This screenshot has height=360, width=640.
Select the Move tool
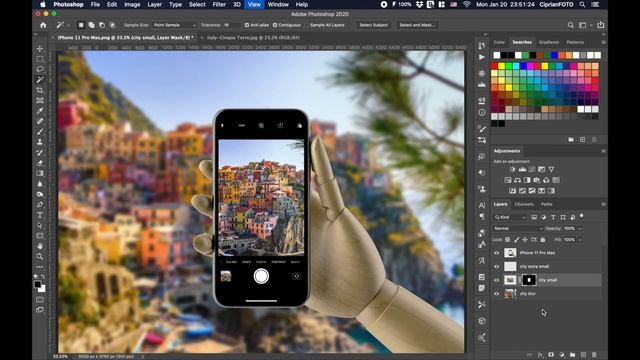(x=40, y=49)
